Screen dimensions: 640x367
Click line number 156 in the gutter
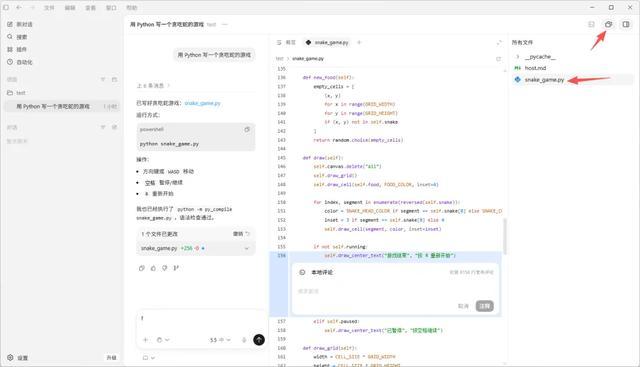coord(282,256)
